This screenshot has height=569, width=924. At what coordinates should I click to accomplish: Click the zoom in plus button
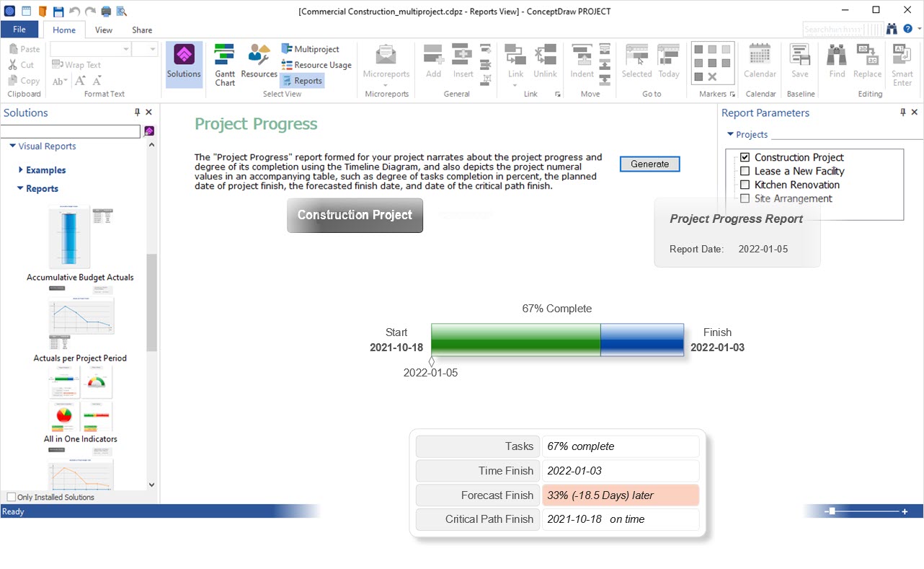pyautogui.click(x=905, y=511)
